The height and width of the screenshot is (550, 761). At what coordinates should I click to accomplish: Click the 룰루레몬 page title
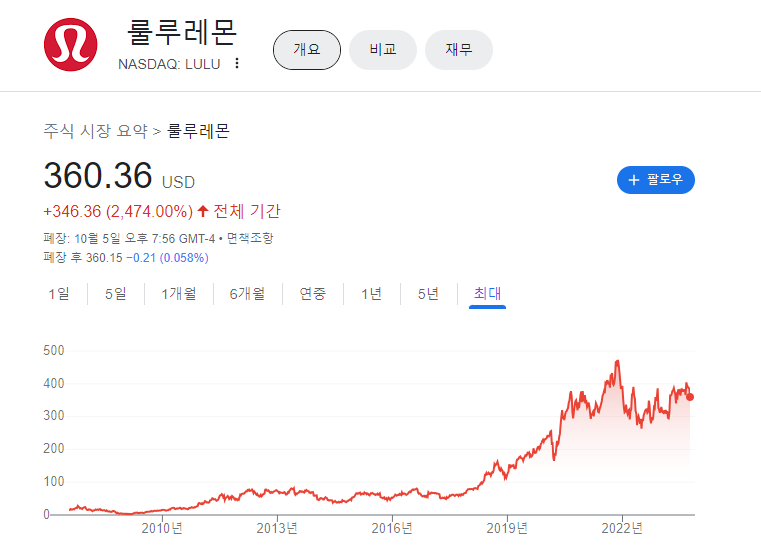182,33
